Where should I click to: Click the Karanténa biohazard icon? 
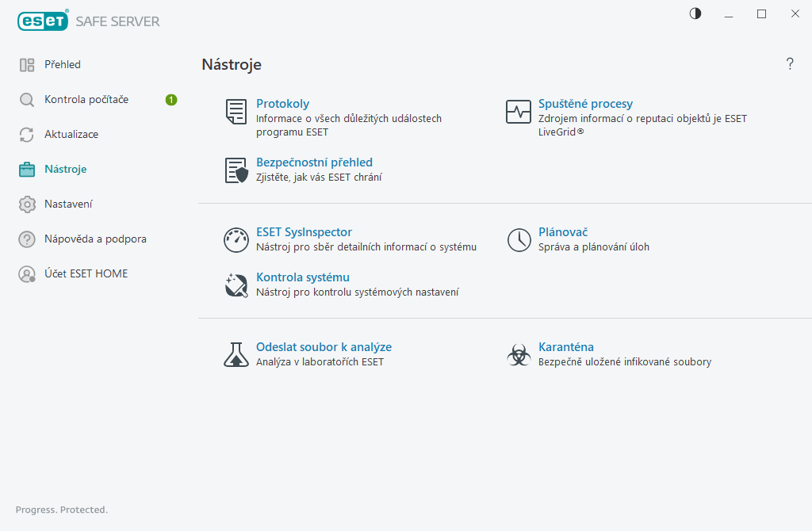(x=519, y=355)
